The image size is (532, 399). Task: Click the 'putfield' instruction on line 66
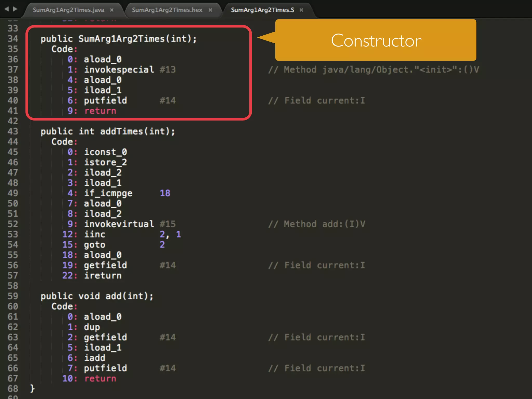pyautogui.click(x=105, y=368)
